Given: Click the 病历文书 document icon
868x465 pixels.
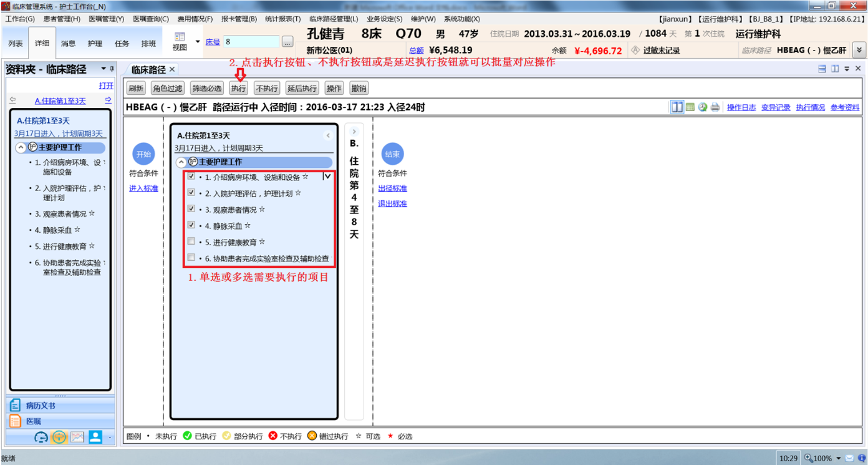Looking at the screenshot, I should pos(16,406).
